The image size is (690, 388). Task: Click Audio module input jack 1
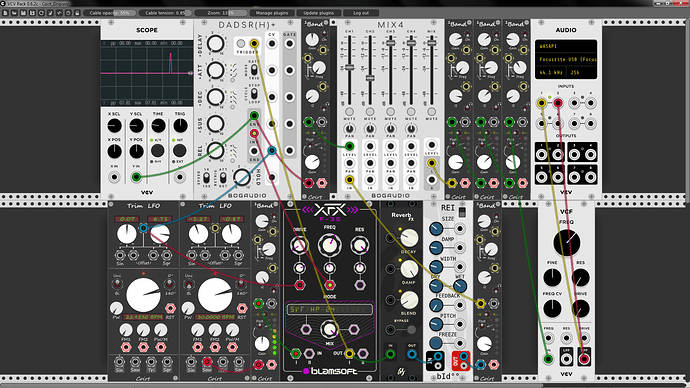point(541,103)
